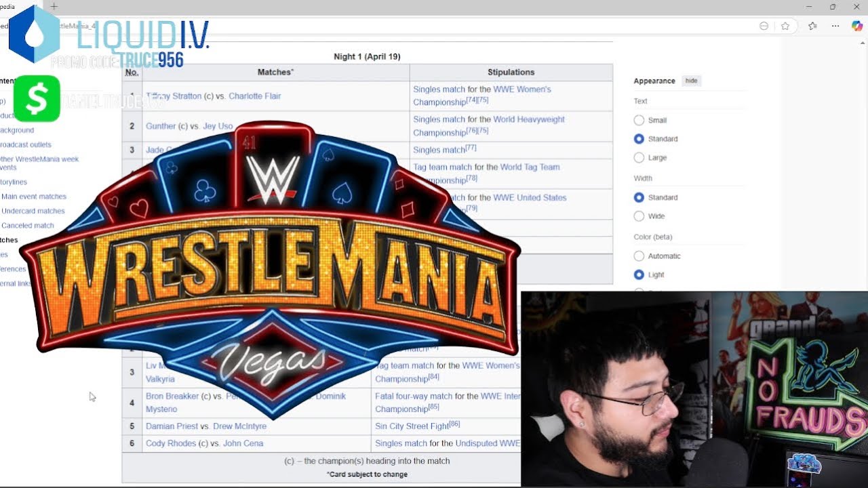Click the Matches column header

point(275,73)
